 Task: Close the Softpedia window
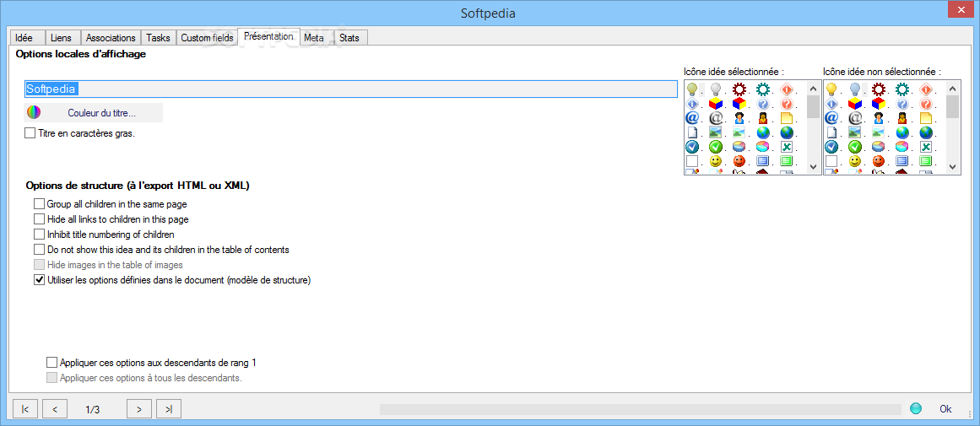960,9
